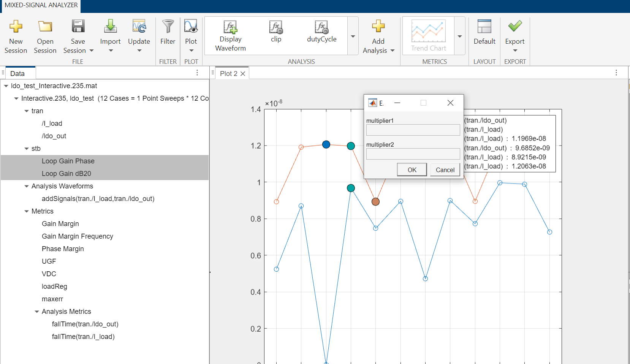Collapse the Analysis Metrics node
This screenshot has width=630, height=364.
click(x=37, y=312)
